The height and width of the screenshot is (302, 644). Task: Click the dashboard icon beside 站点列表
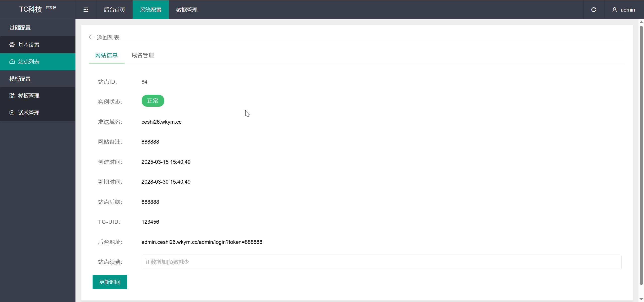(12, 62)
